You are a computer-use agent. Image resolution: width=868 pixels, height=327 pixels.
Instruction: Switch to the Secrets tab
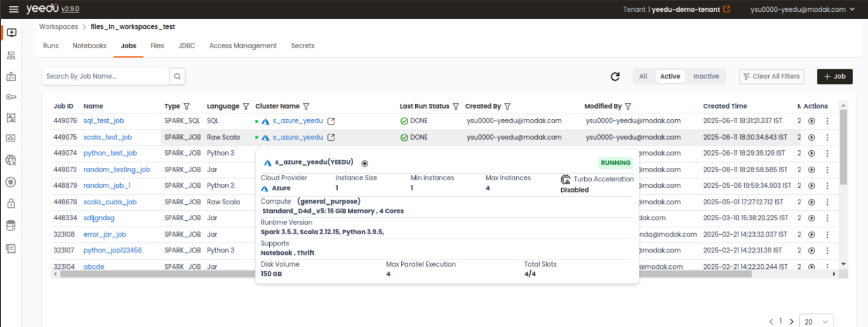click(303, 46)
